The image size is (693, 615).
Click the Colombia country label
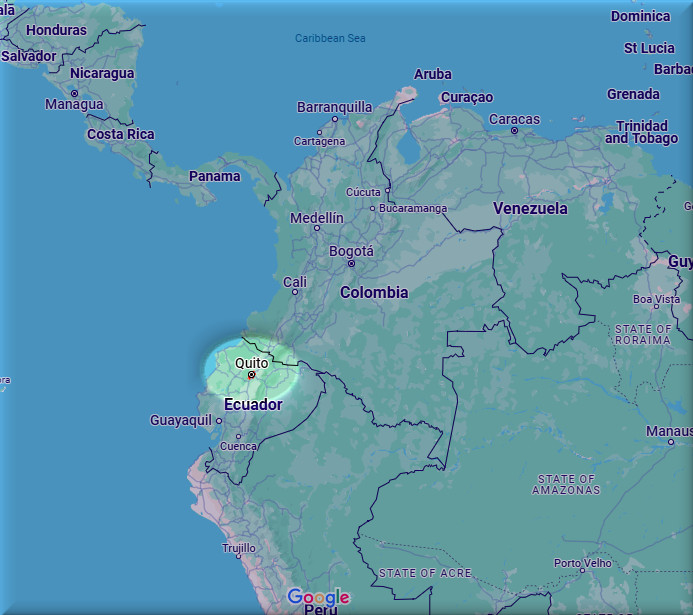coord(374,293)
